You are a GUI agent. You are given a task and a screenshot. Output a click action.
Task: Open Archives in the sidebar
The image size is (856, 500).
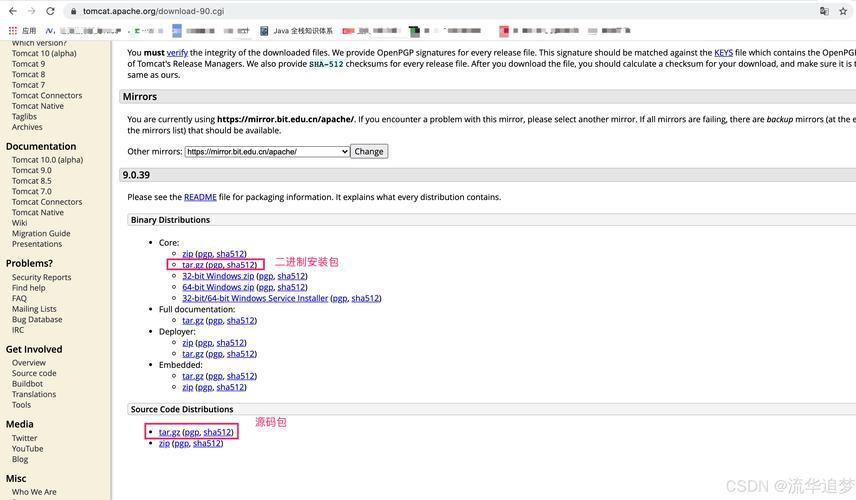click(27, 127)
